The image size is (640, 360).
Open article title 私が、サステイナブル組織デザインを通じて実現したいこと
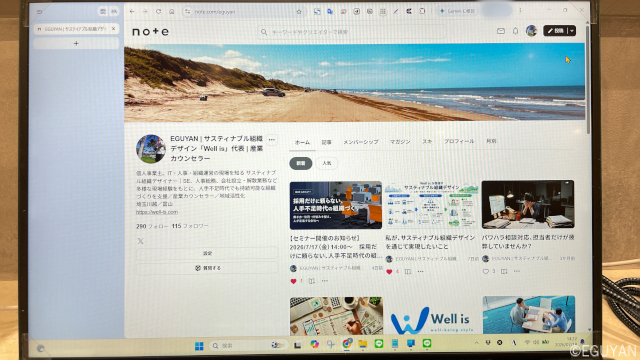(430, 242)
